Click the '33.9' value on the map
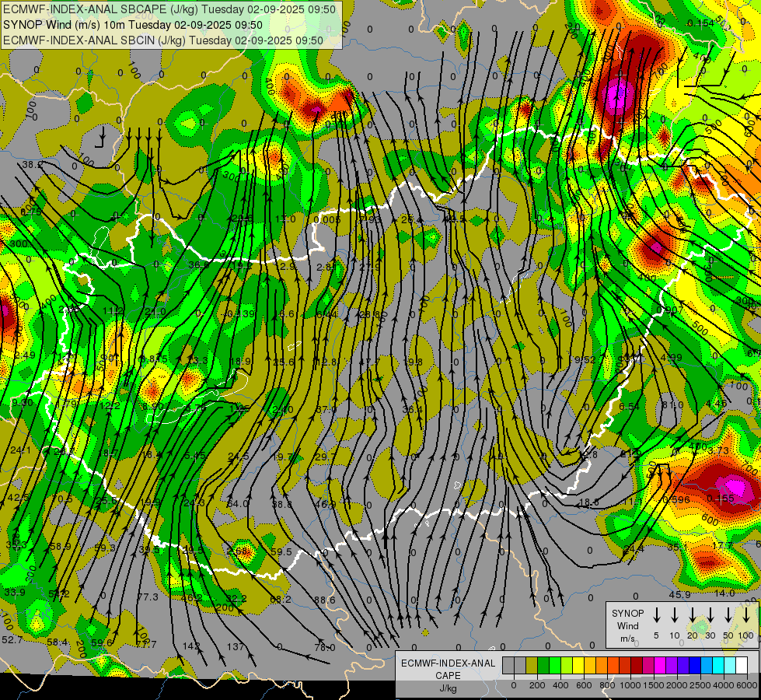This screenshot has height=700, width=761. pyautogui.click(x=15, y=592)
